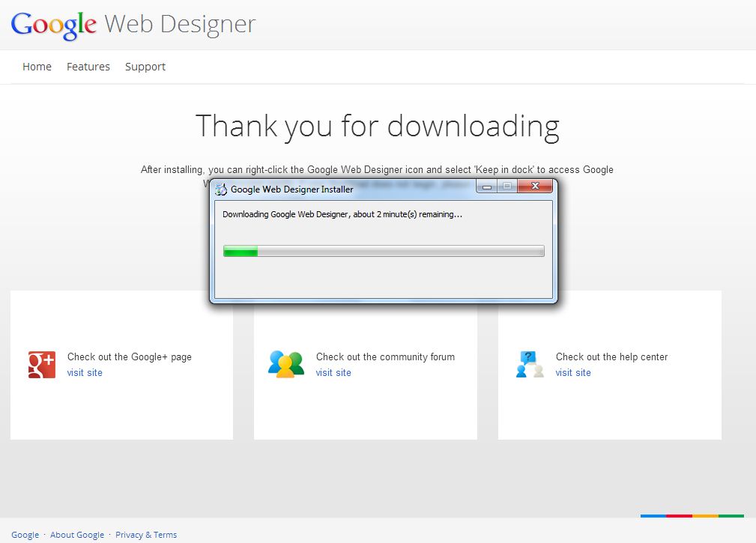The image size is (756, 543).
Task: Open the Home menu item
Action: pos(37,67)
